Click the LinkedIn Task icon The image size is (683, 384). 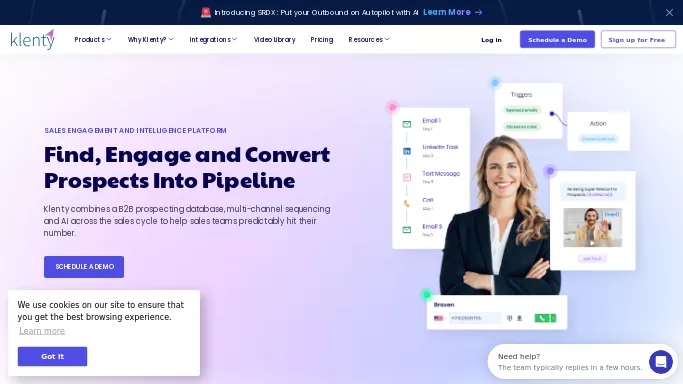pyautogui.click(x=406, y=151)
